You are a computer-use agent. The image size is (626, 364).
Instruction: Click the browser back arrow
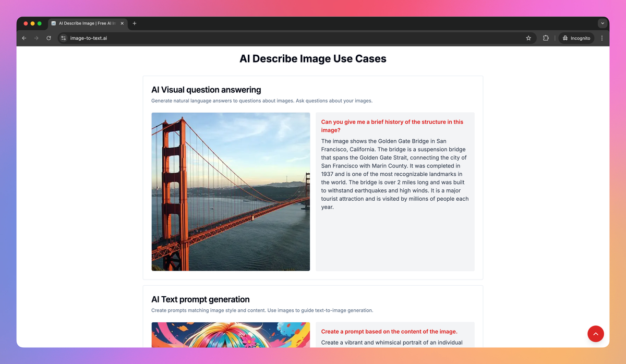24,38
